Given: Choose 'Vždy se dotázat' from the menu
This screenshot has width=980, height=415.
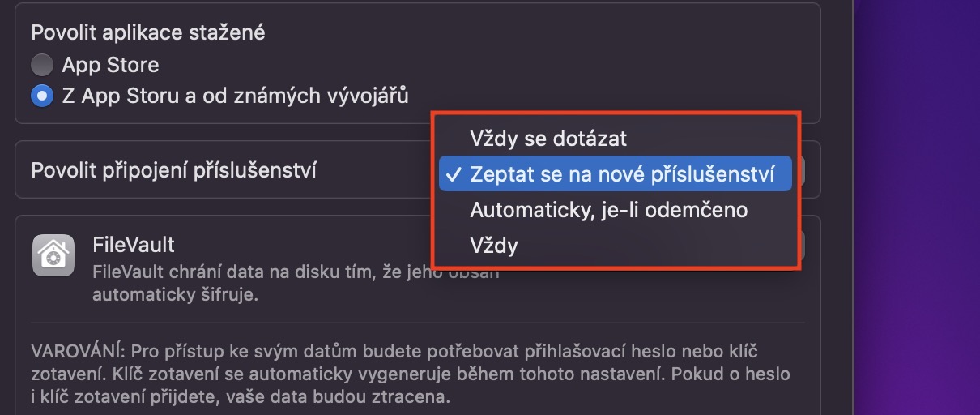Looking at the screenshot, I should [548, 139].
